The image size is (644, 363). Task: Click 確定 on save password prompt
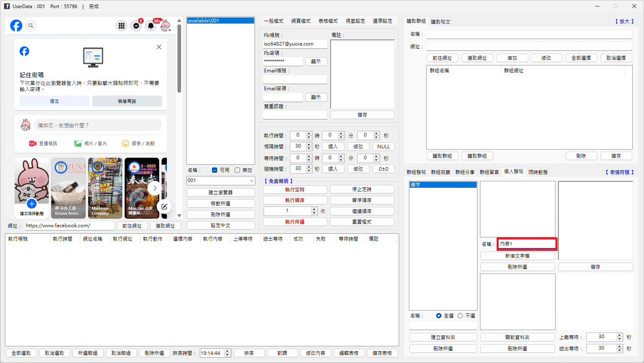[x=54, y=101]
